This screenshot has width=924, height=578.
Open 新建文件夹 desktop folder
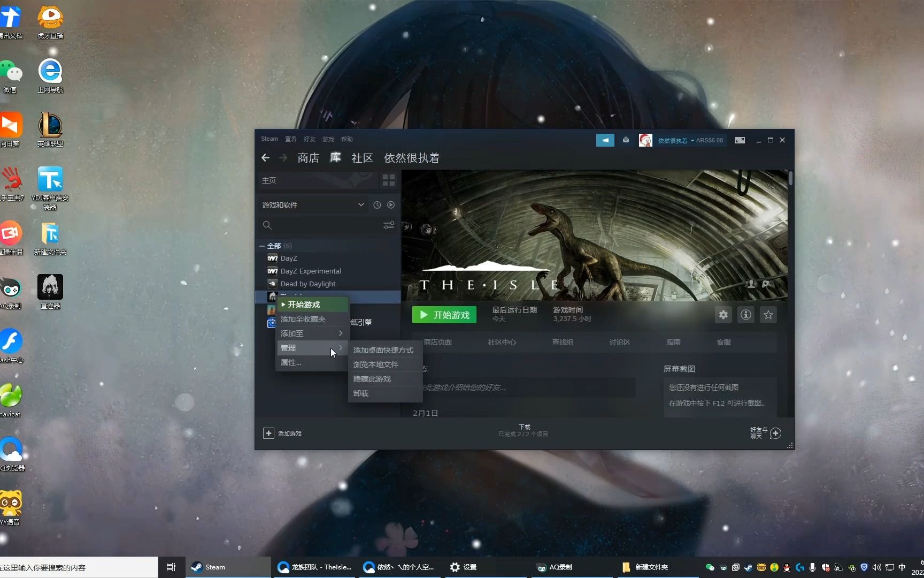pos(50,238)
